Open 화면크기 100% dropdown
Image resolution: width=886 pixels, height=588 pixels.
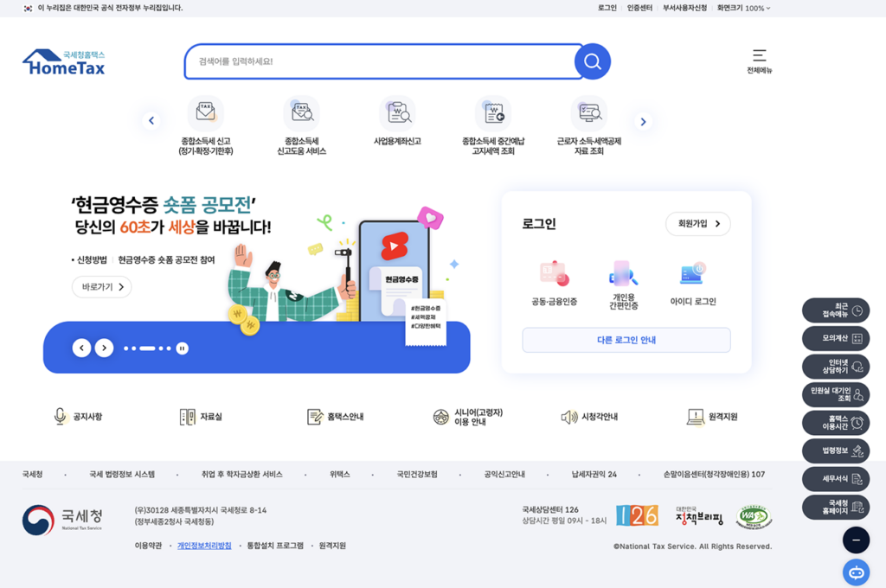click(743, 8)
